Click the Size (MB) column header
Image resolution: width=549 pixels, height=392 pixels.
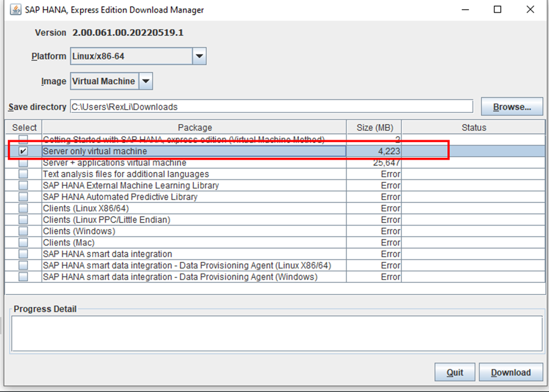point(374,127)
